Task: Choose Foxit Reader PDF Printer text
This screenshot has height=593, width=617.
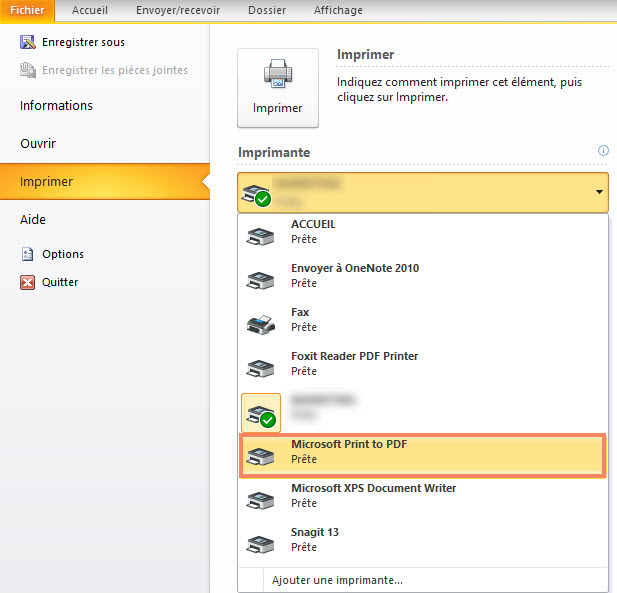Action: (355, 356)
